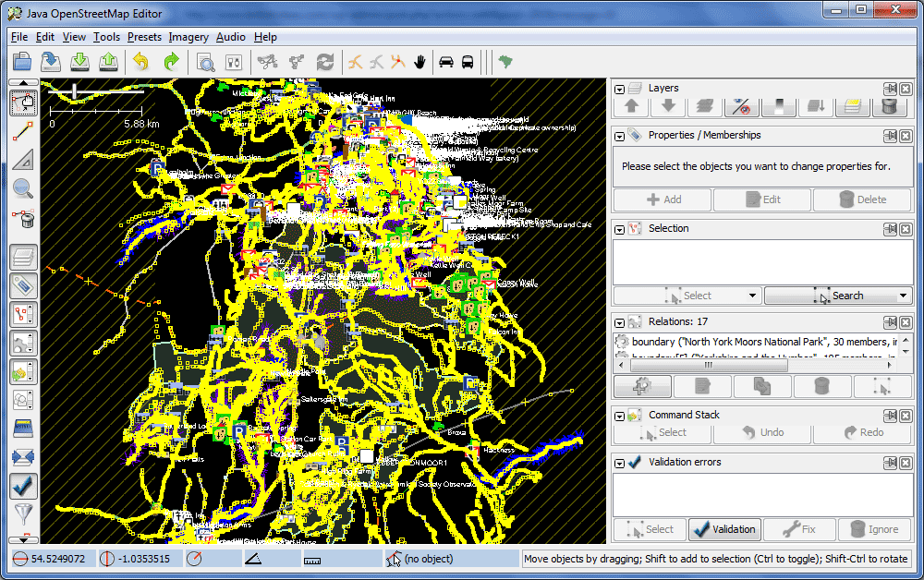Activate Draw nodes mode in left toolbar
924x580 pixels.
point(24,131)
